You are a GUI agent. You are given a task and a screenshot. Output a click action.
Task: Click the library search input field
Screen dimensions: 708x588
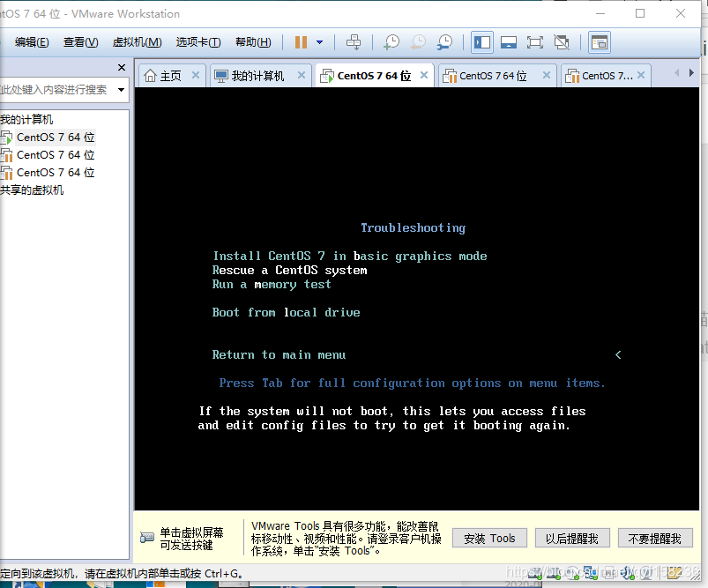[56, 89]
